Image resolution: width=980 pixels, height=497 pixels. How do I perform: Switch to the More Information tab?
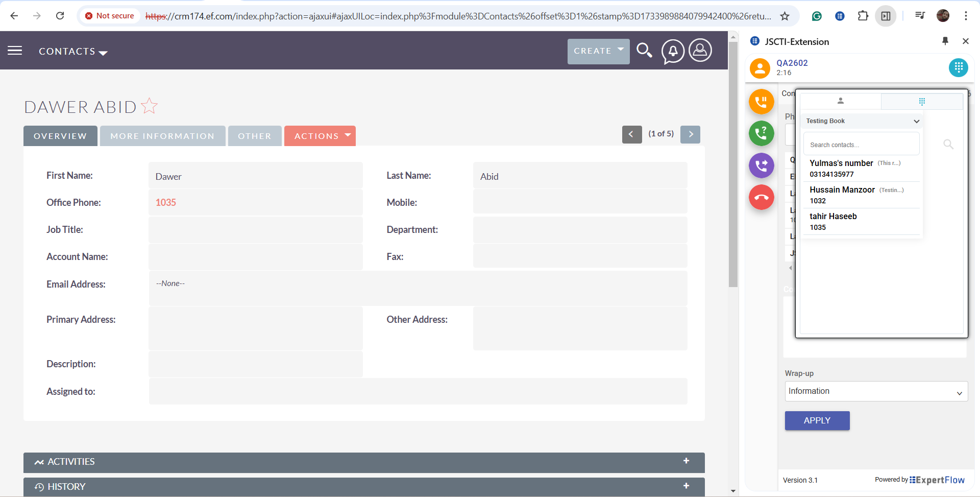pyautogui.click(x=162, y=136)
